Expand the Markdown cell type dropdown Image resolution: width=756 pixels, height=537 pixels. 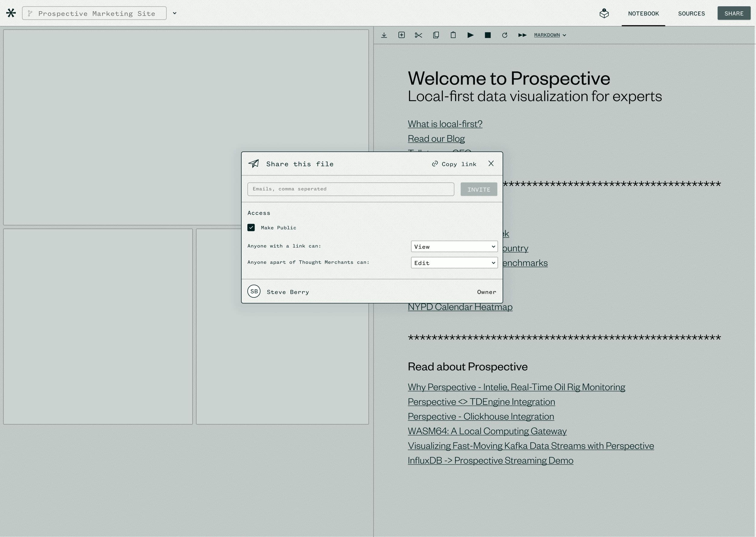click(550, 35)
